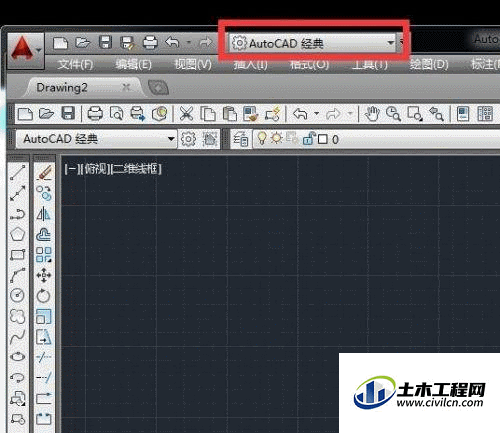Select the Rectangle tool

tap(18, 255)
